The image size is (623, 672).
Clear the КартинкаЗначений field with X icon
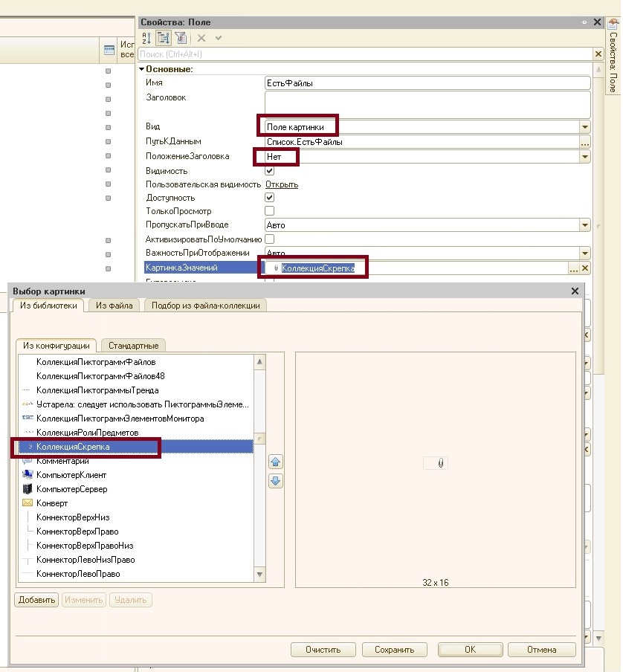coord(585,268)
